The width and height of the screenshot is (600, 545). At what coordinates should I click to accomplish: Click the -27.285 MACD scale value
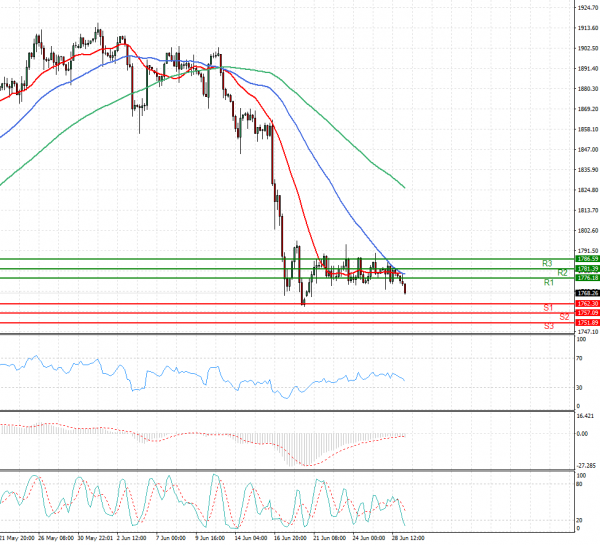point(586,466)
